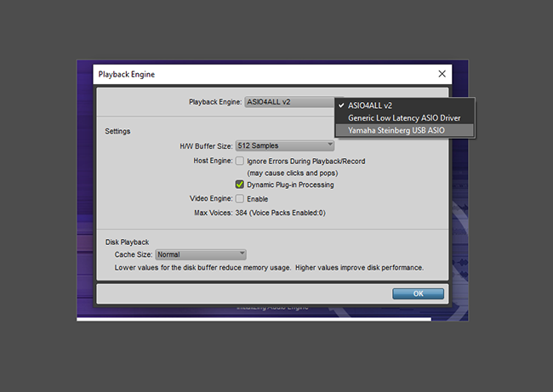Uncheck Dynamic Plug-in Processing
553x392 pixels.
tap(240, 185)
